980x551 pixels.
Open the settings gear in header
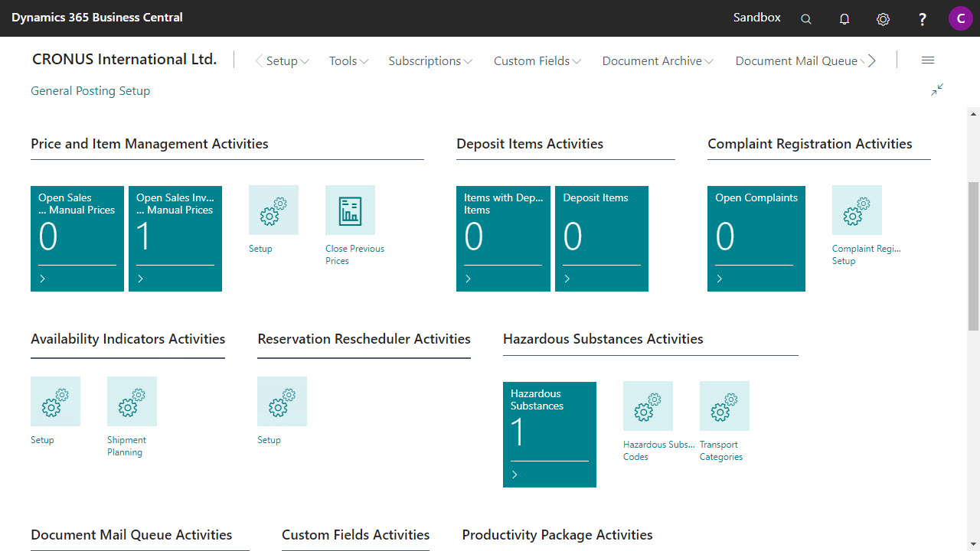(883, 19)
